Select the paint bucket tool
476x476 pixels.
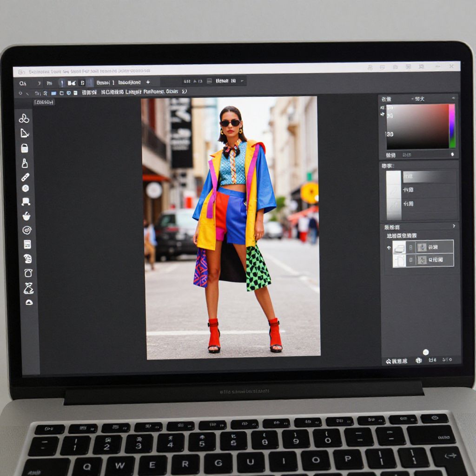(25, 148)
